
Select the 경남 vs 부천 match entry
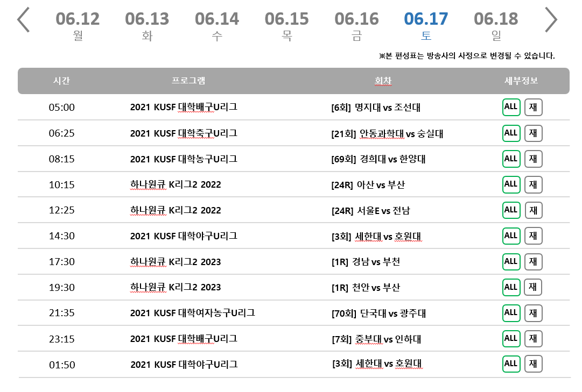pyautogui.click(x=366, y=262)
